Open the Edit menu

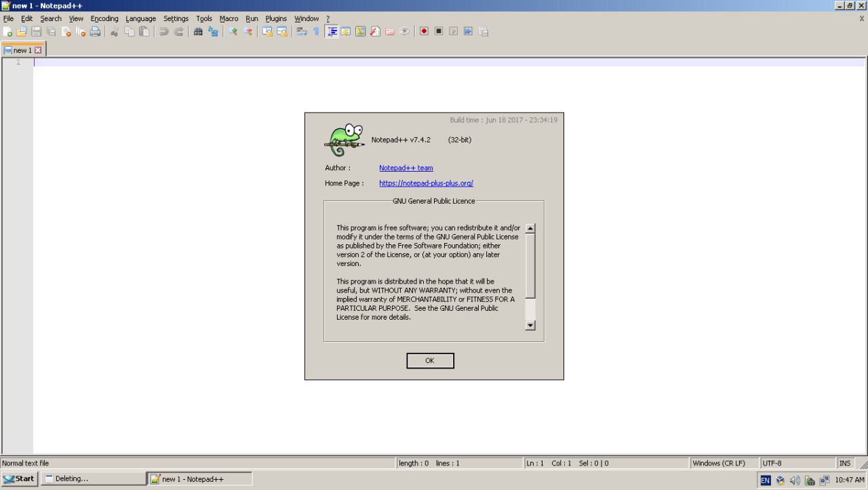(x=26, y=18)
